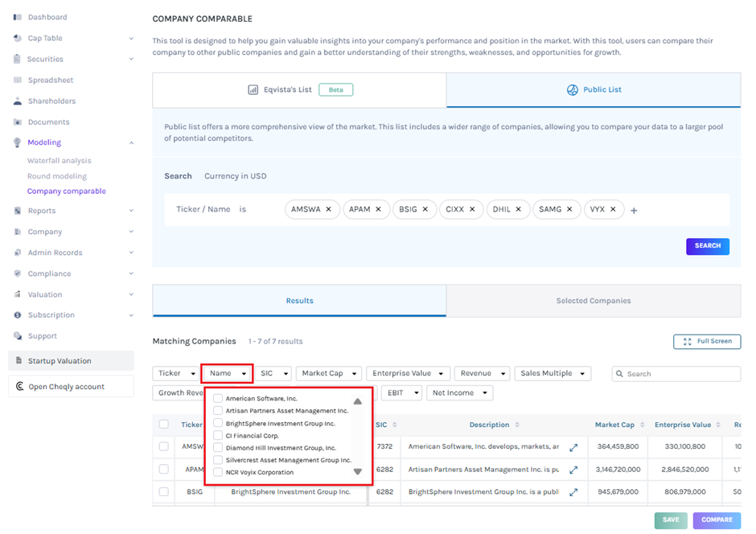Expand American Software description arrow icon
756x534 pixels.
tap(573, 446)
